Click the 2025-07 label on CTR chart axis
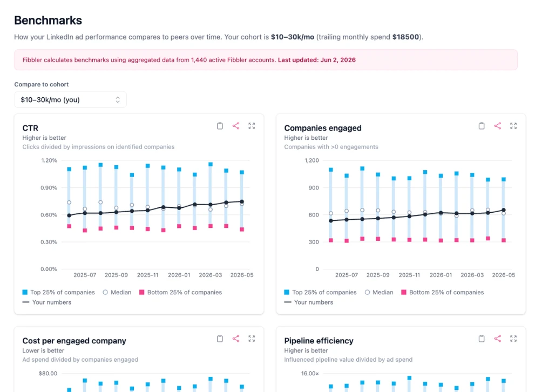This screenshot has width=542, height=392. tap(85, 275)
